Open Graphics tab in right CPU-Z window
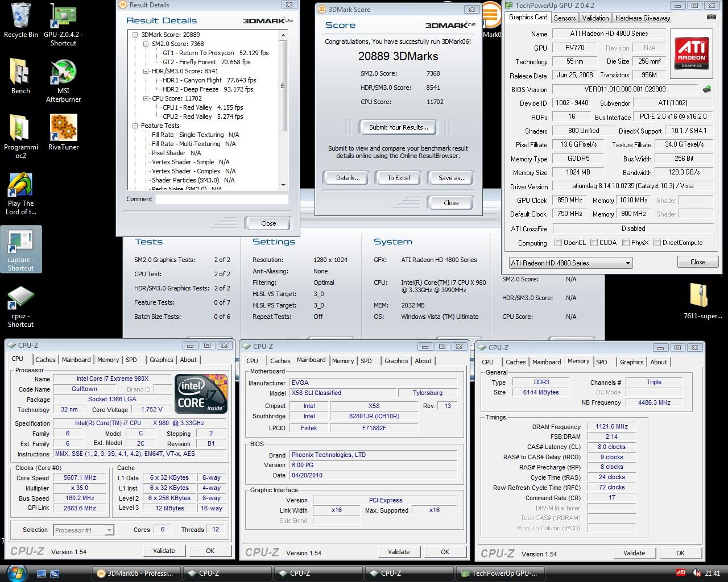The image size is (728, 582). [631, 362]
